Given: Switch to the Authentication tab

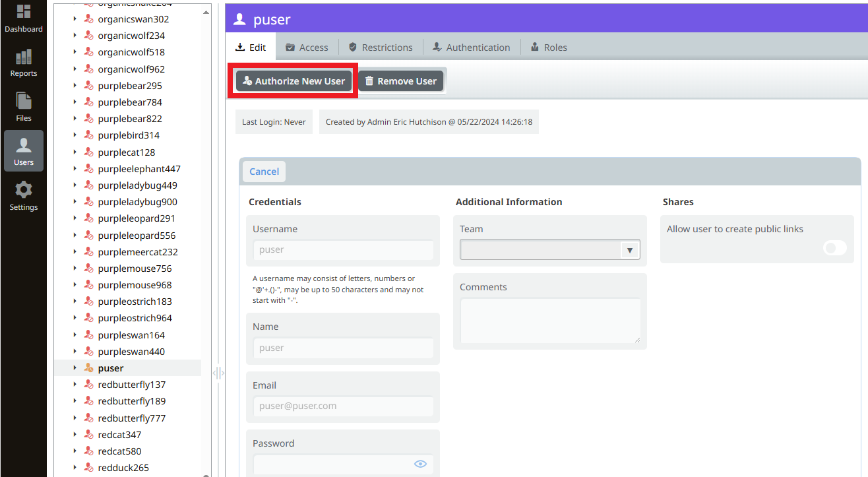Looking at the screenshot, I should [x=471, y=47].
